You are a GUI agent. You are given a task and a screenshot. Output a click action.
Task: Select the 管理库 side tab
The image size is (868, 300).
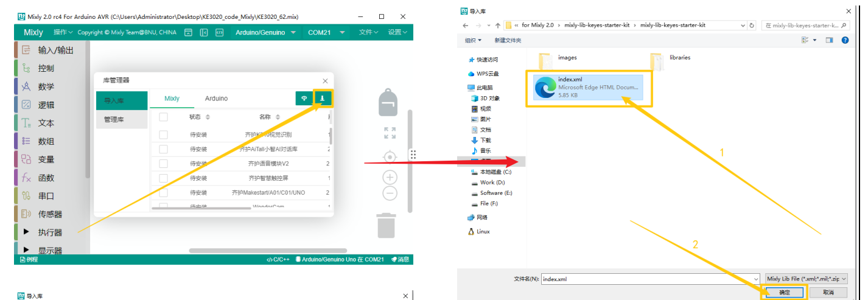(x=122, y=119)
